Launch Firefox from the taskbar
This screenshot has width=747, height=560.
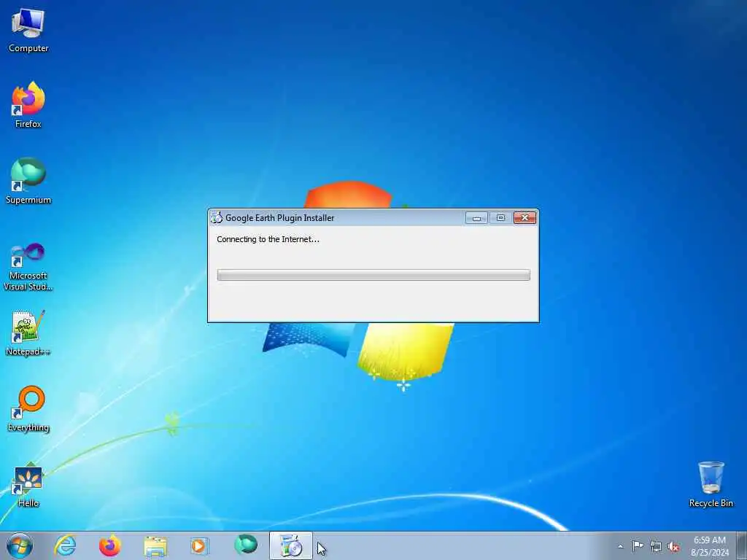pos(109,545)
